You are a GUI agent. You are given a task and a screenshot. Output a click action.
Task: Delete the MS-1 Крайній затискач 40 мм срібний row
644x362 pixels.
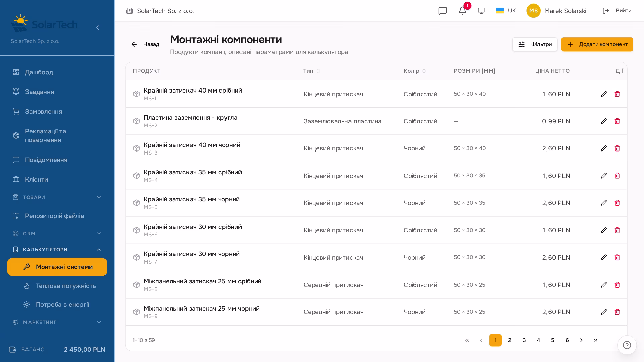617,94
